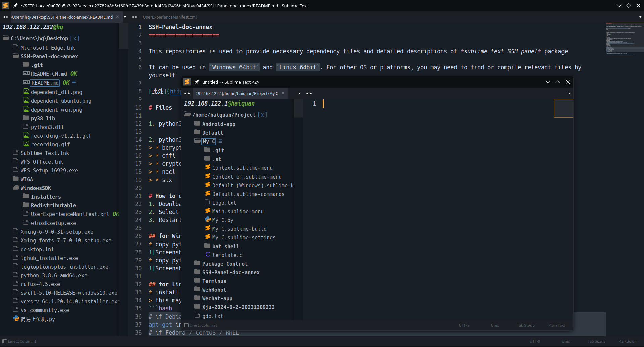Expand the WTGA folder
Viewport: 644px width, 347px height.
(16, 179)
